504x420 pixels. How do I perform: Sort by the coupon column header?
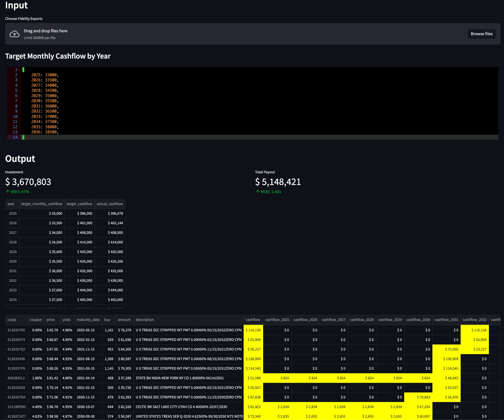(x=36, y=319)
